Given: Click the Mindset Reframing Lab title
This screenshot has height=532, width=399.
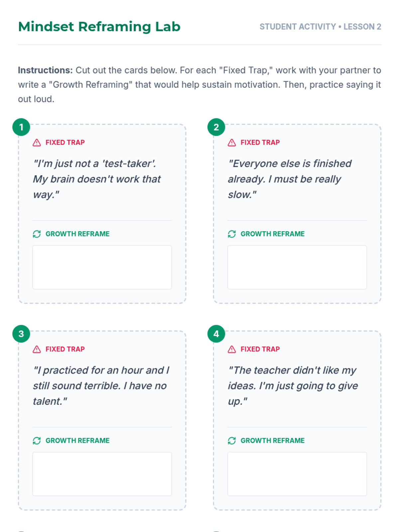Looking at the screenshot, I should (x=99, y=27).
